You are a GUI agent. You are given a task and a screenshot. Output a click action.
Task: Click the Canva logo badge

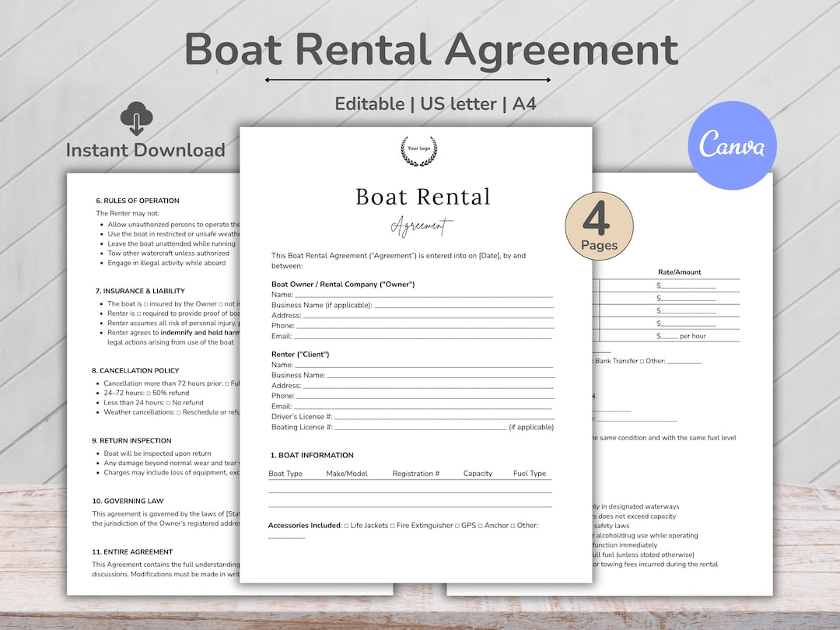pos(732,145)
